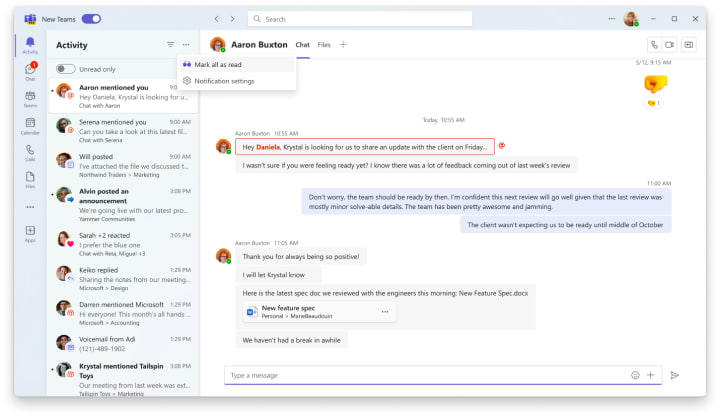Viewport: 720px width, 417px height.
Task: Open the New feature spec file card
Action: [x=319, y=312]
